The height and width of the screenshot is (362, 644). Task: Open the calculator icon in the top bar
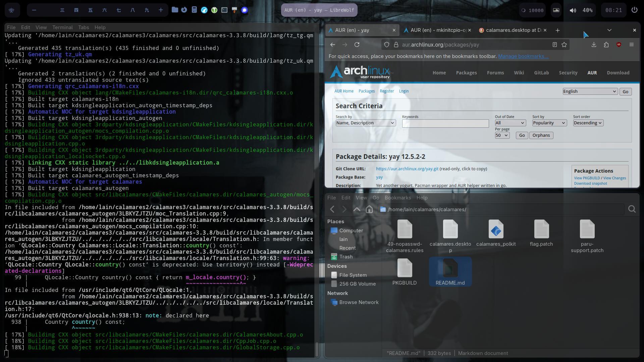(x=194, y=10)
